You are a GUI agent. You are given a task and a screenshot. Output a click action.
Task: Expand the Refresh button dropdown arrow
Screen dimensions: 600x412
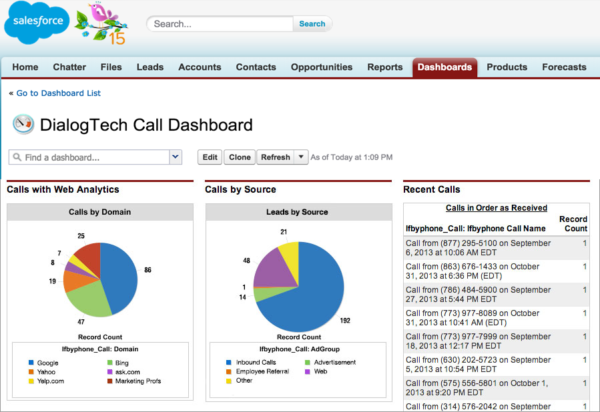click(301, 157)
